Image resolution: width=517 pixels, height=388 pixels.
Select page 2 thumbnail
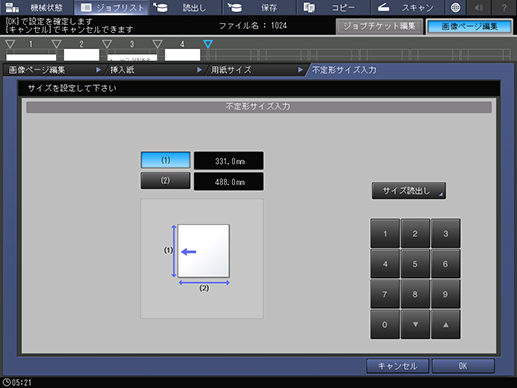(x=81, y=55)
